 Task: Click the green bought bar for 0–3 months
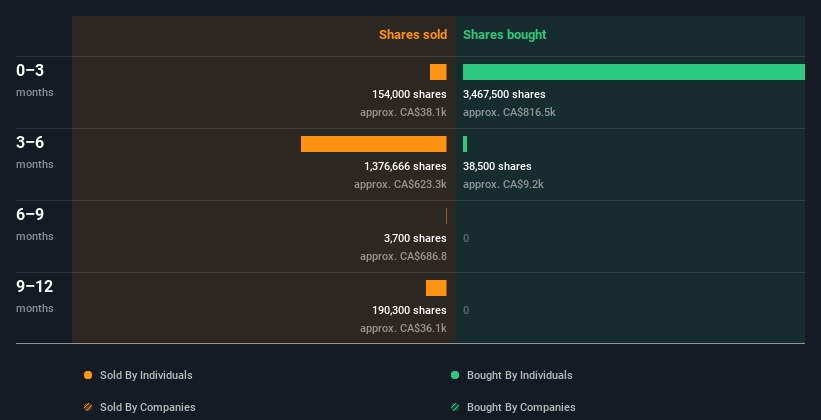pos(634,72)
